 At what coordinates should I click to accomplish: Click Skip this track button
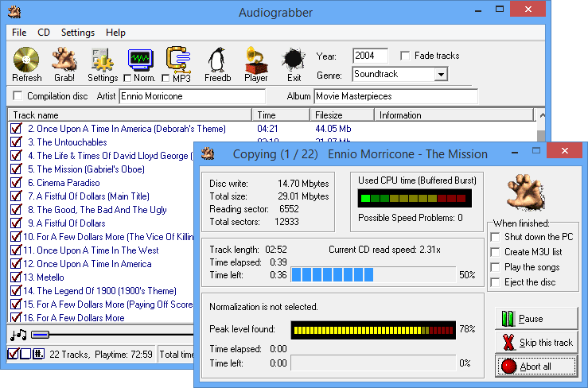point(536,342)
